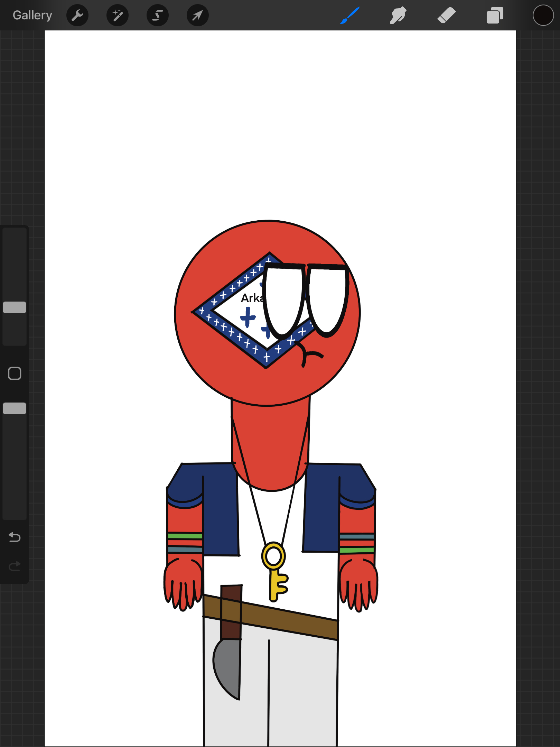Select the Smudge tool
The width and height of the screenshot is (560, 747).
pos(398,15)
